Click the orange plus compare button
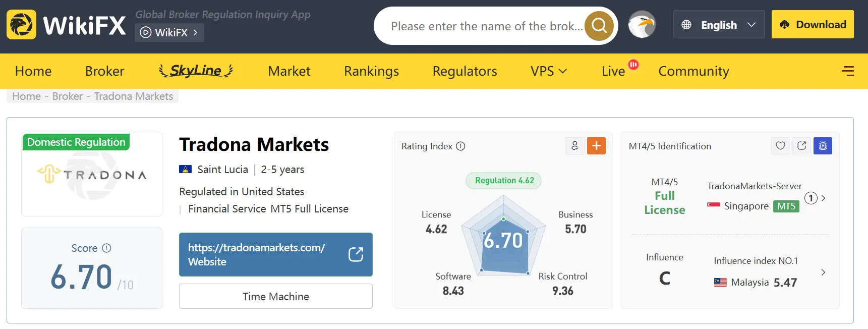The image size is (868, 329). 596,146
